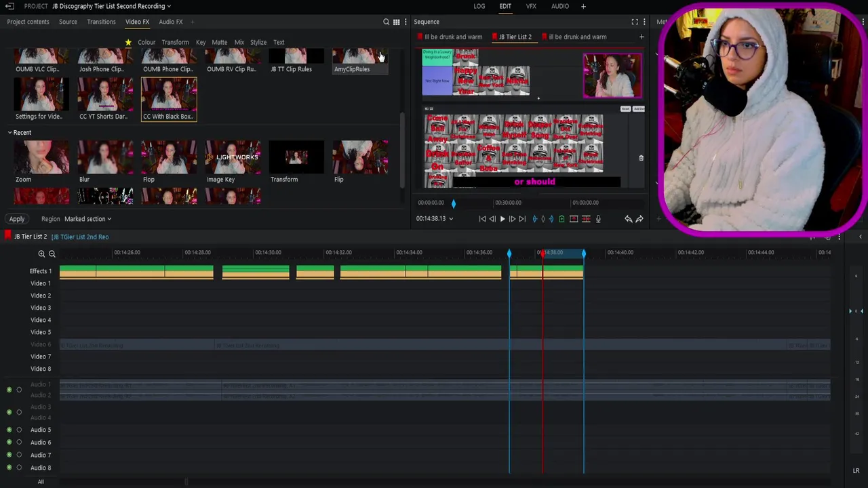Toggle the solo circle for Audio 5
The width and height of the screenshot is (868, 488).
19,430
